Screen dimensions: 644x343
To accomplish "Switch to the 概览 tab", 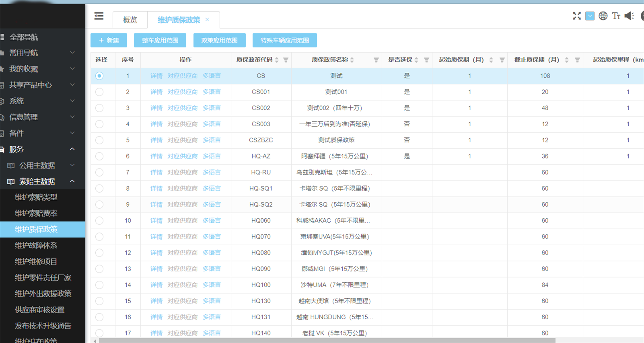I will (x=130, y=20).
